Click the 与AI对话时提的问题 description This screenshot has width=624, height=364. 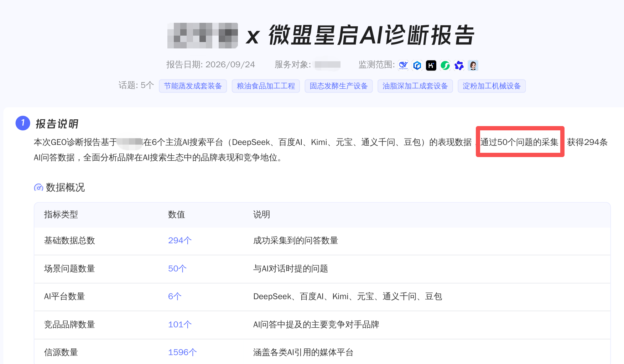tap(291, 269)
